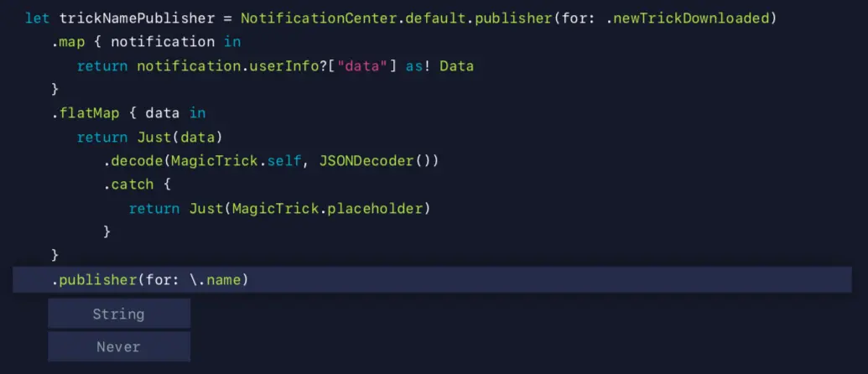Click the String type box

click(x=119, y=314)
